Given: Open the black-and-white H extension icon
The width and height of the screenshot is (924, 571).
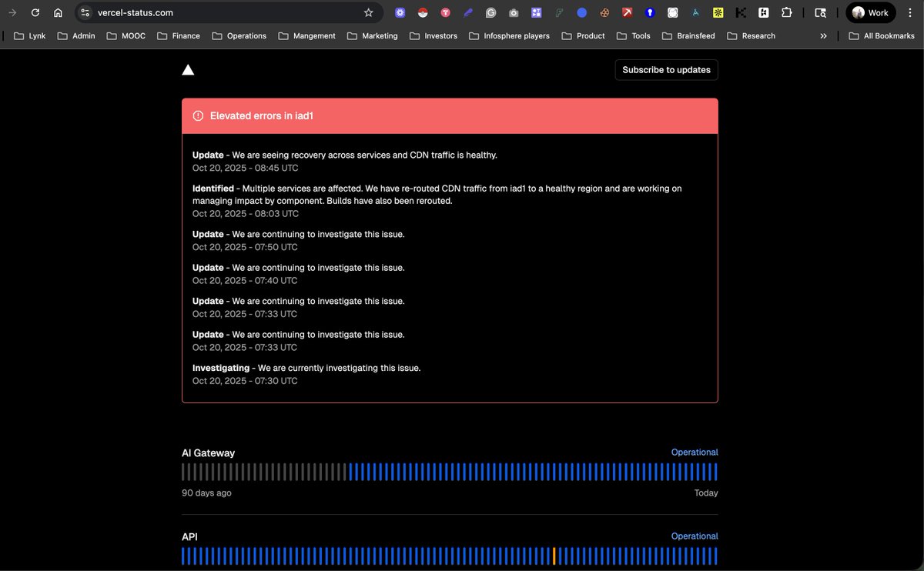Looking at the screenshot, I should pyautogui.click(x=764, y=13).
